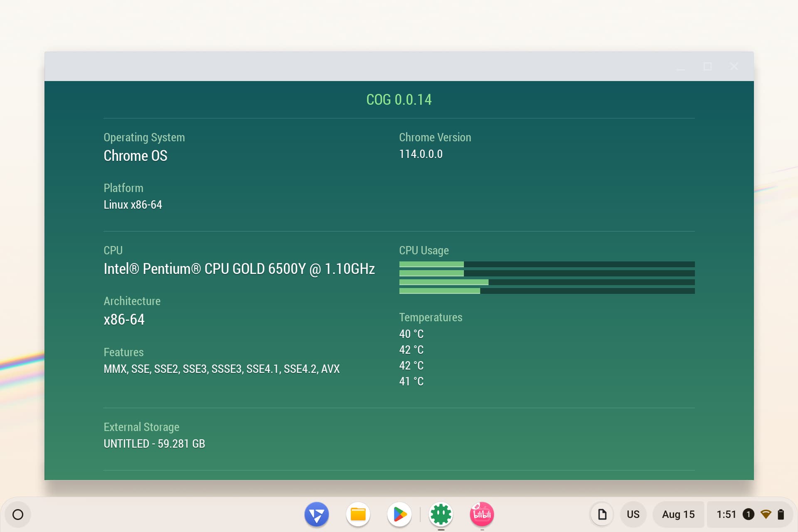
Task: Open the notification count badge
Action: coord(749,515)
